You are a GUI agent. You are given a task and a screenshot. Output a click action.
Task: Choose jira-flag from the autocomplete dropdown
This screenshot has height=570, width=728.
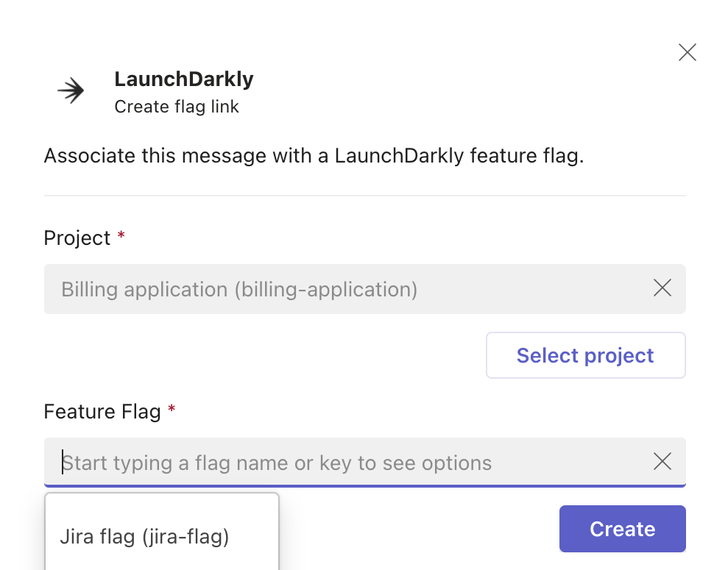coord(144,537)
